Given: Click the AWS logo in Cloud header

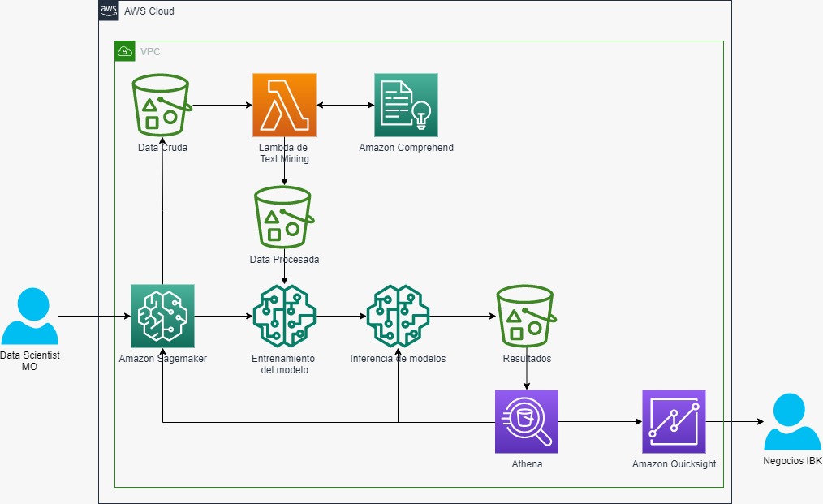Looking at the screenshot, I should click(x=109, y=11).
